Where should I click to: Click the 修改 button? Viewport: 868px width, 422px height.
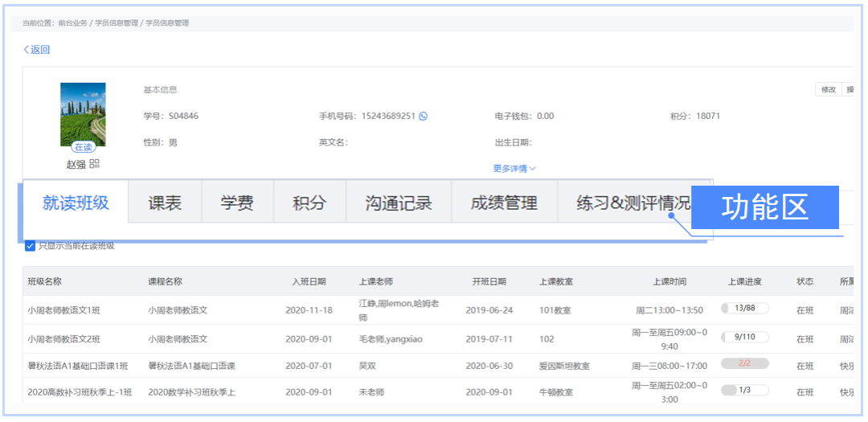(x=828, y=90)
